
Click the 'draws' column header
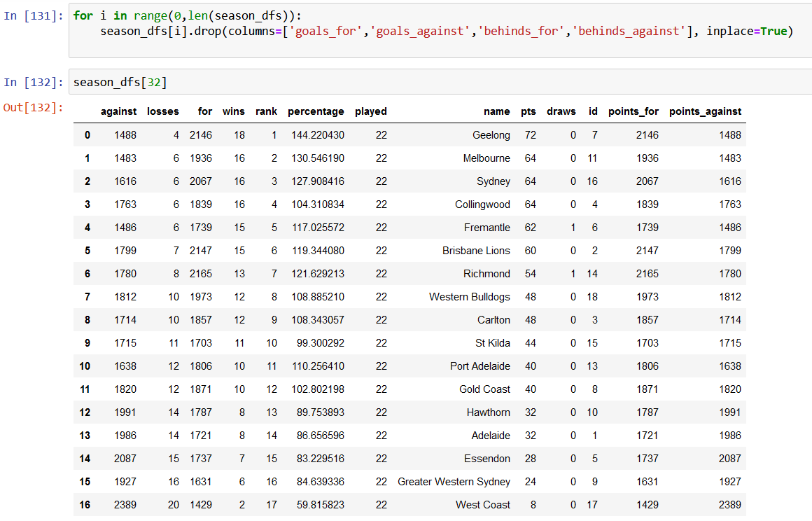[x=561, y=111]
